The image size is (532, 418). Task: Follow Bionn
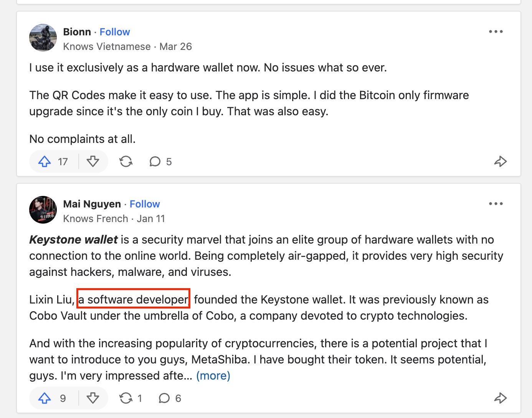pos(115,32)
